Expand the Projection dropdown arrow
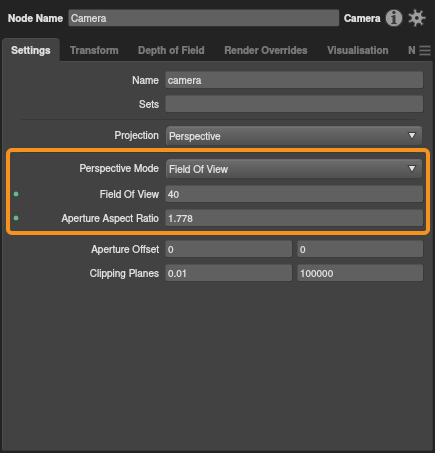Screen dimensions: 435x453 [412, 136]
